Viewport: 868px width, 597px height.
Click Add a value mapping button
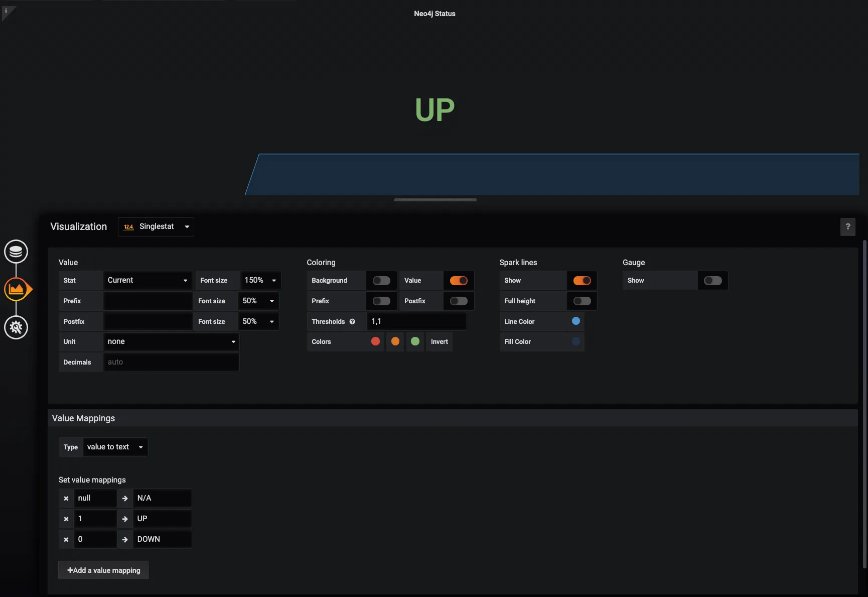[103, 570]
